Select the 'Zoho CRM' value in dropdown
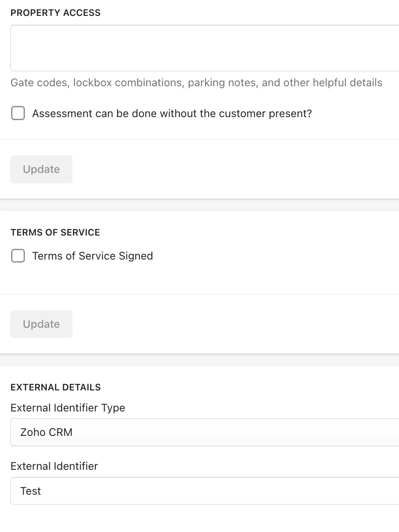399x532 pixels. [46, 432]
